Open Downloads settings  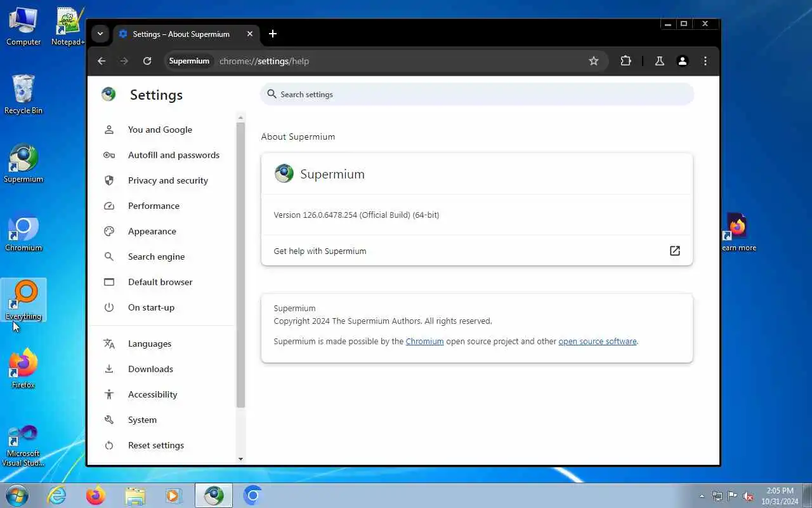point(150,369)
